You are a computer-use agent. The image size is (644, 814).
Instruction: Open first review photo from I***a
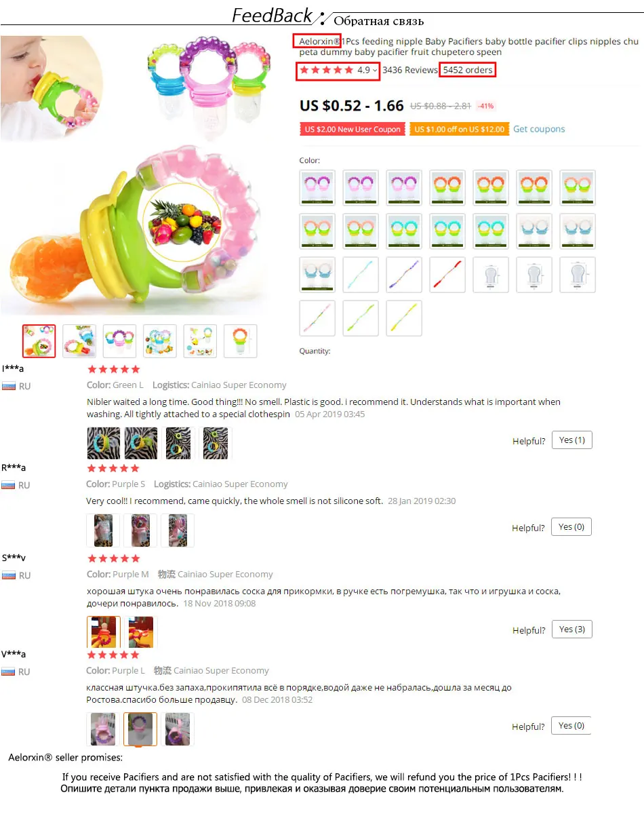pos(104,443)
